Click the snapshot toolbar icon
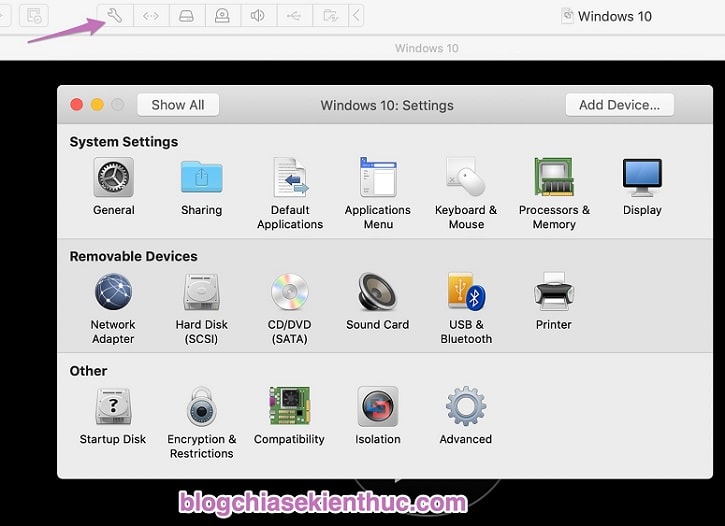This screenshot has height=526, width=725. [x=34, y=16]
